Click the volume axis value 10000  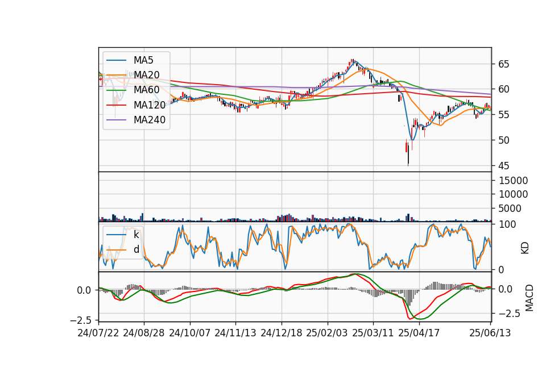tap(513, 194)
